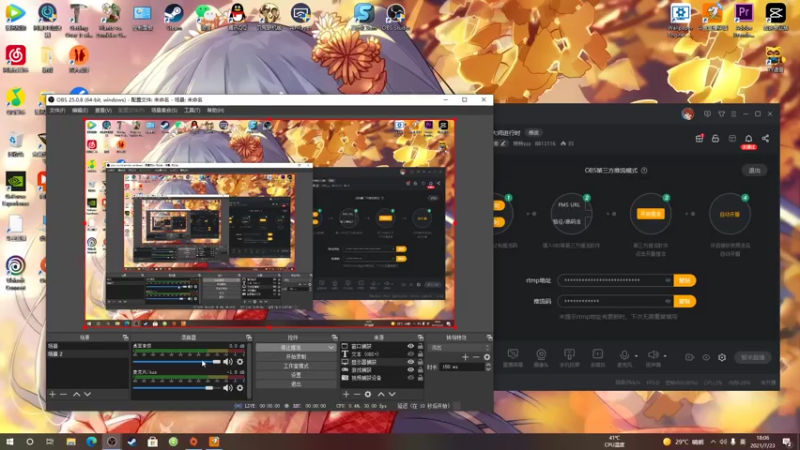Pop out the 混音器 panel dock icon

click(x=249, y=338)
